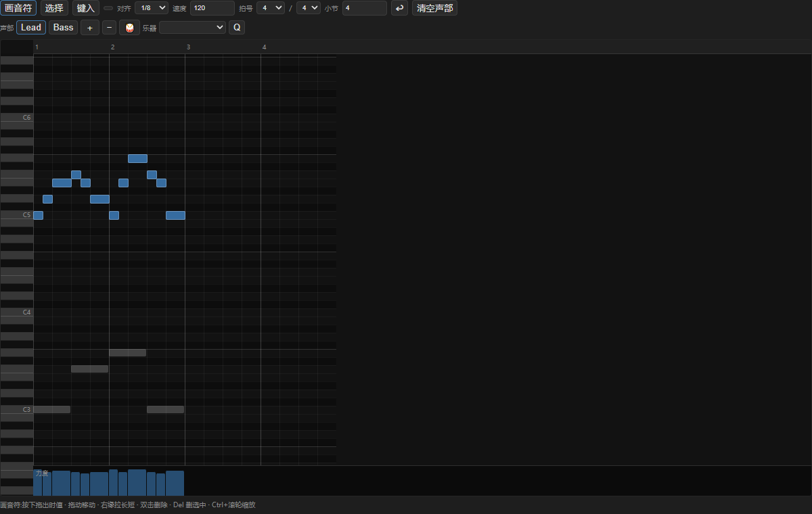Click the gray Bass F3 note in bar 1
The image size is (812, 514).
90,369
